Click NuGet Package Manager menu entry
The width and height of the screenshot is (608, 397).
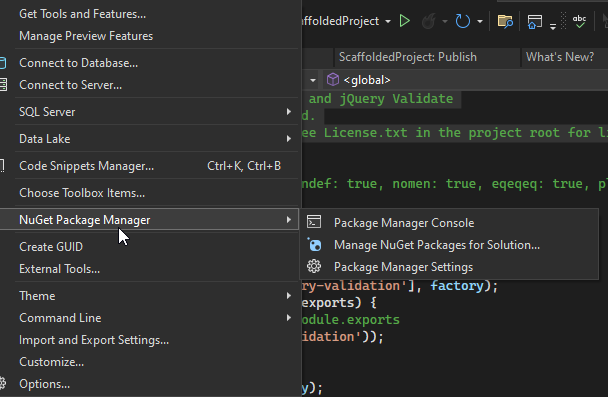pos(149,220)
